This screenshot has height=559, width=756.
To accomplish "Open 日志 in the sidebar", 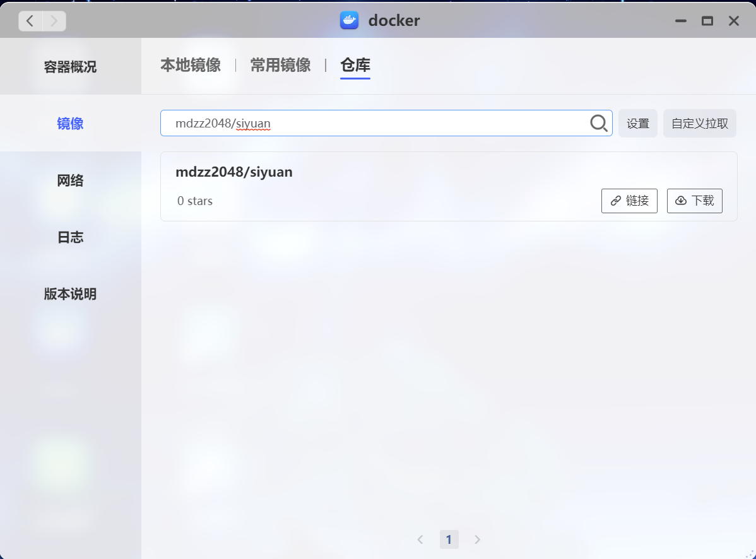I will click(x=71, y=237).
